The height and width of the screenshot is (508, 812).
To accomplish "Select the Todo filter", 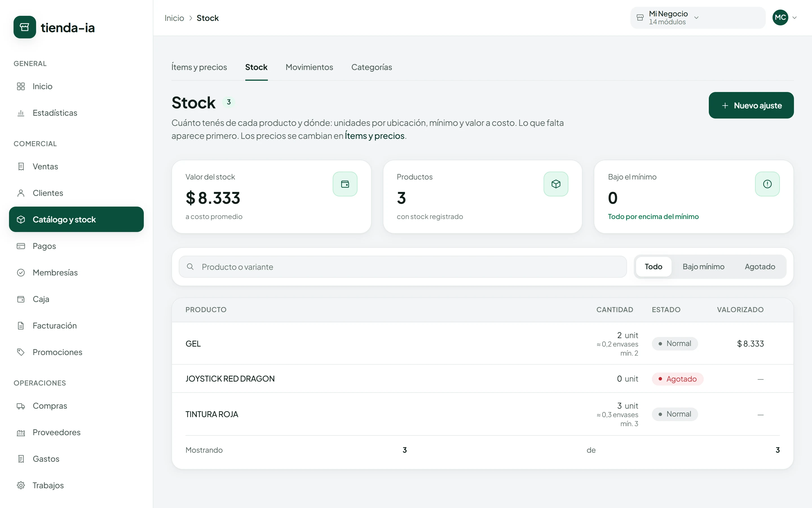I will [654, 267].
